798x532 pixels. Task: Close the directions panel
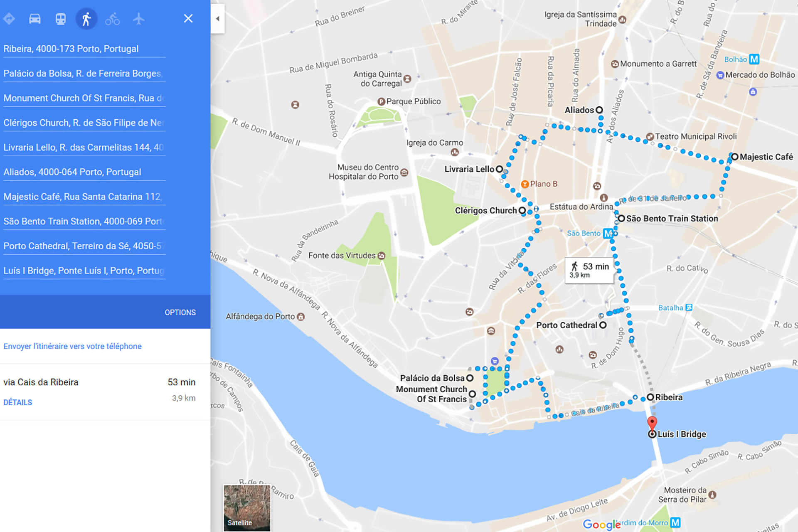[188, 18]
